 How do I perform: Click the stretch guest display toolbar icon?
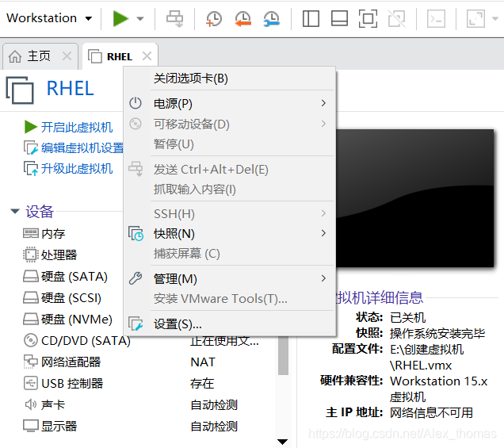click(x=475, y=19)
